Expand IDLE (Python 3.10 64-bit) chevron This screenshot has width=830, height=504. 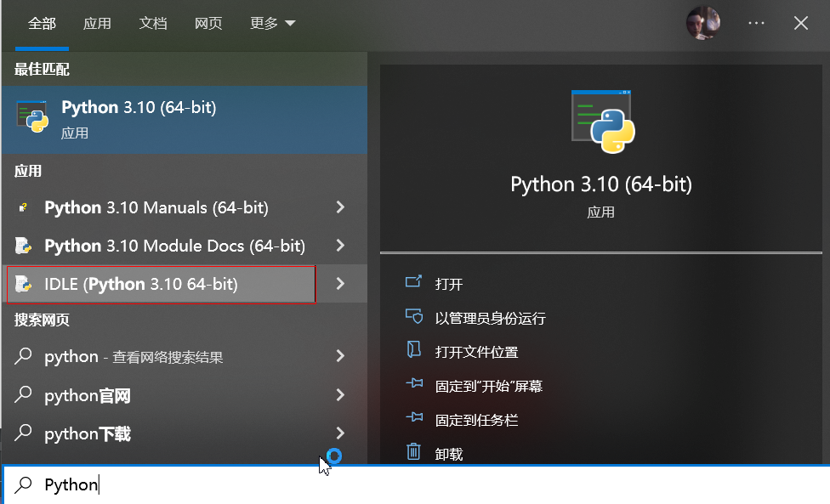pyautogui.click(x=340, y=284)
